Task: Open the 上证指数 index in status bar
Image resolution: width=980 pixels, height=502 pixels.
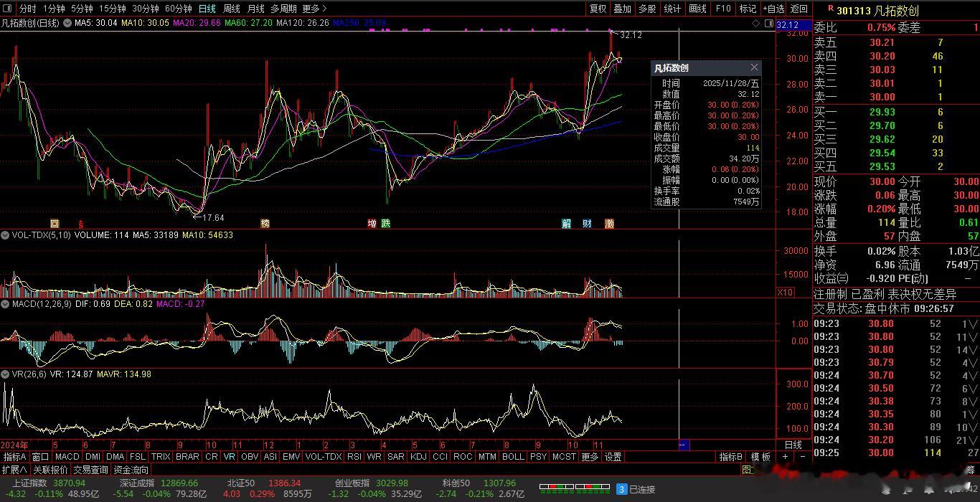Action: click(29, 483)
